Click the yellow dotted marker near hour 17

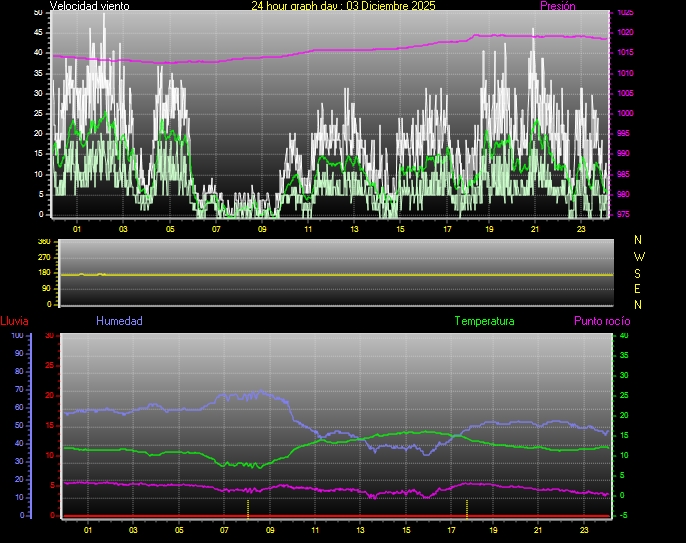pyautogui.click(x=467, y=507)
